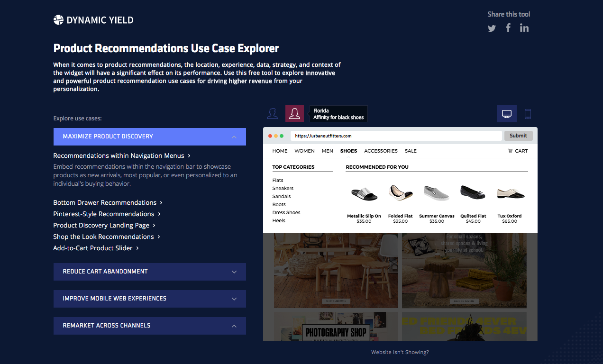This screenshot has width=603, height=364.
Task: Open Recommendations within Navigation Menus
Action: tap(122, 155)
